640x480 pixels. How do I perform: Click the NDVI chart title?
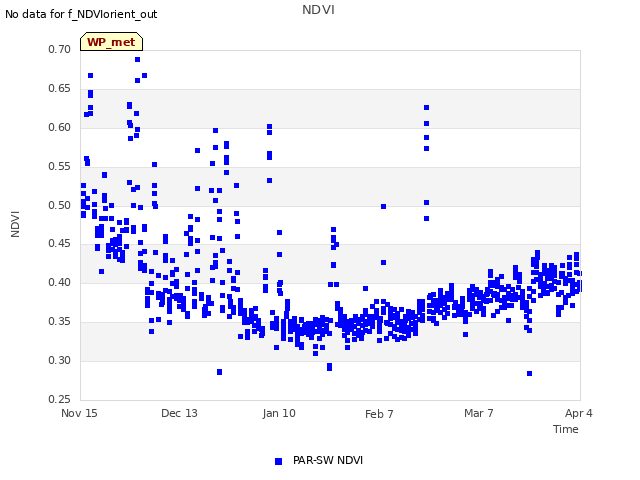tap(318, 9)
